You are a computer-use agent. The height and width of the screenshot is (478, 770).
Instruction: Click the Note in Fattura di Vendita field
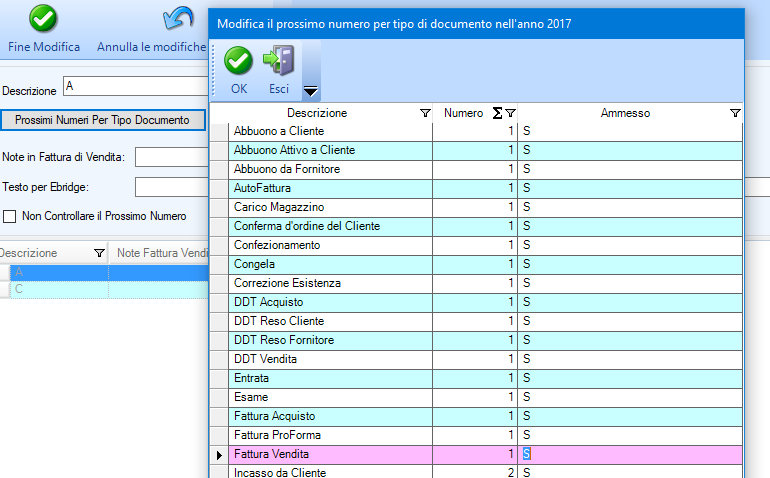coord(170,157)
